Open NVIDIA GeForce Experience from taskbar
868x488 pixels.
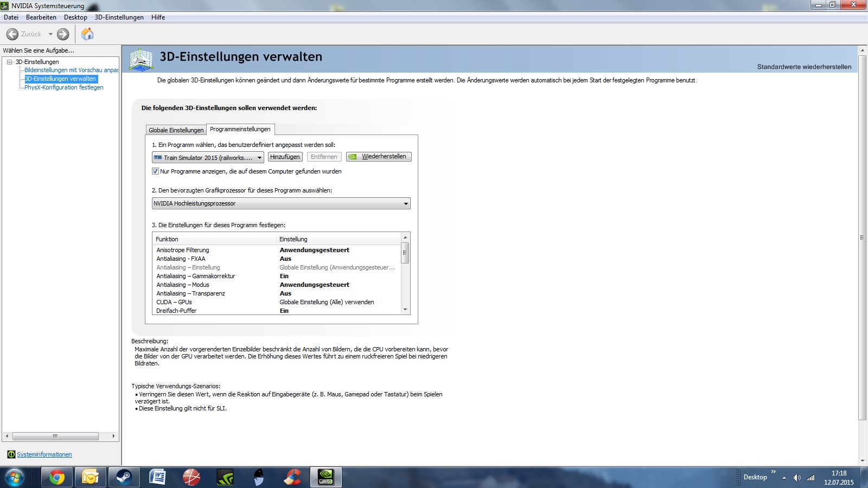tap(225, 477)
